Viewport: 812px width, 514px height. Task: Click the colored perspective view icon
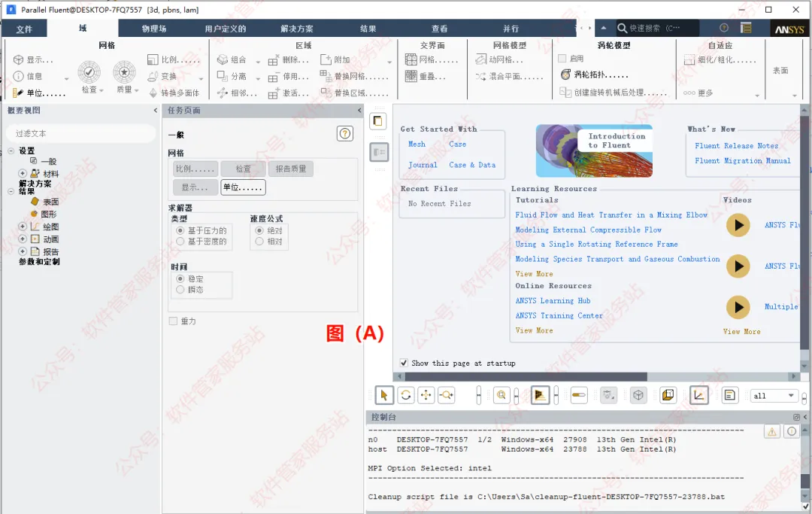[540, 395]
